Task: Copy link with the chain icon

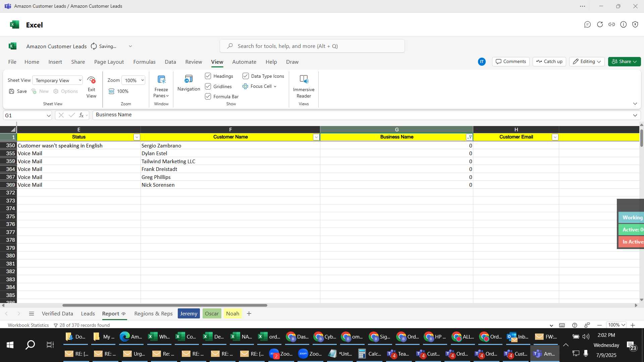Action: (x=611, y=24)
